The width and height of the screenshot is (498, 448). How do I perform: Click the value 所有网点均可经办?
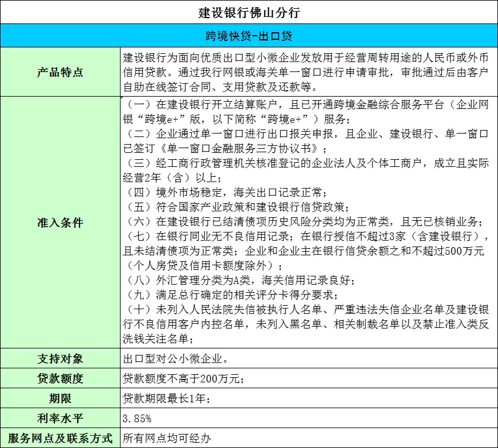pos(167,439)
